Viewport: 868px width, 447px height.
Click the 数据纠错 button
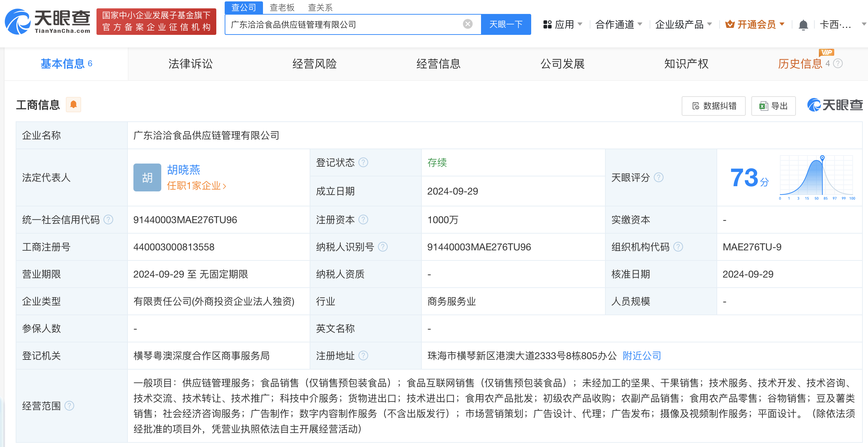(714, 106)
